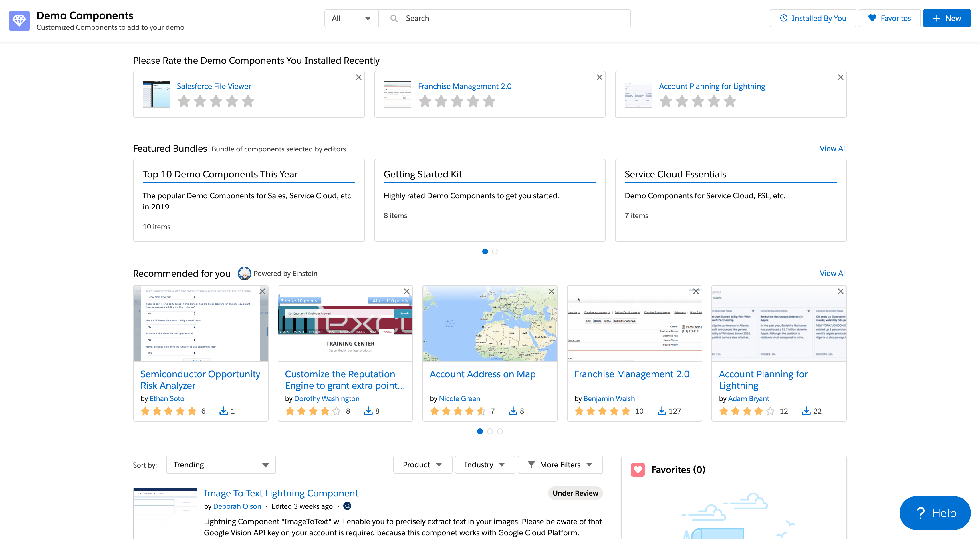The width and height of the screenshot is (980, 539).
Task: Dismiss the Franchise Management 2.0 rating card
Action: point(599,77)
